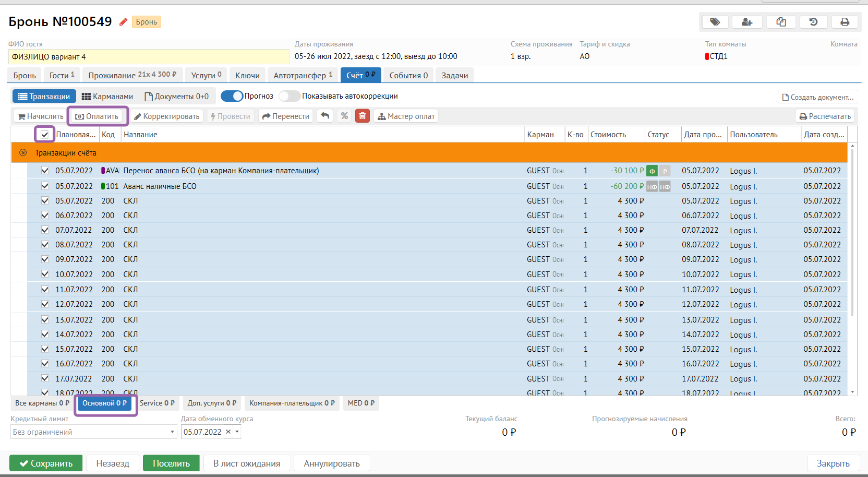Image resolution: width=868 pixels, height=477 pixels.
Task: Click the ФИО гостя name field
Action: 149,56
